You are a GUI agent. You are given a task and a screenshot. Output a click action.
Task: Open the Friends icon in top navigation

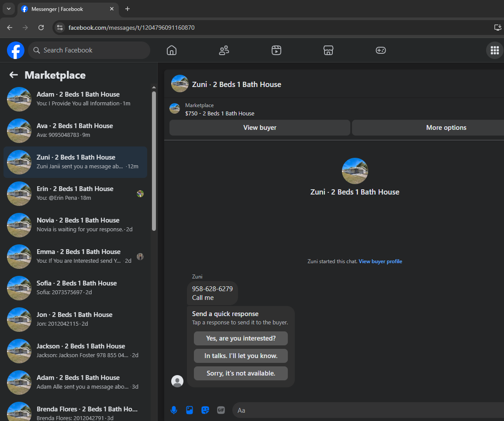(224, 50)
